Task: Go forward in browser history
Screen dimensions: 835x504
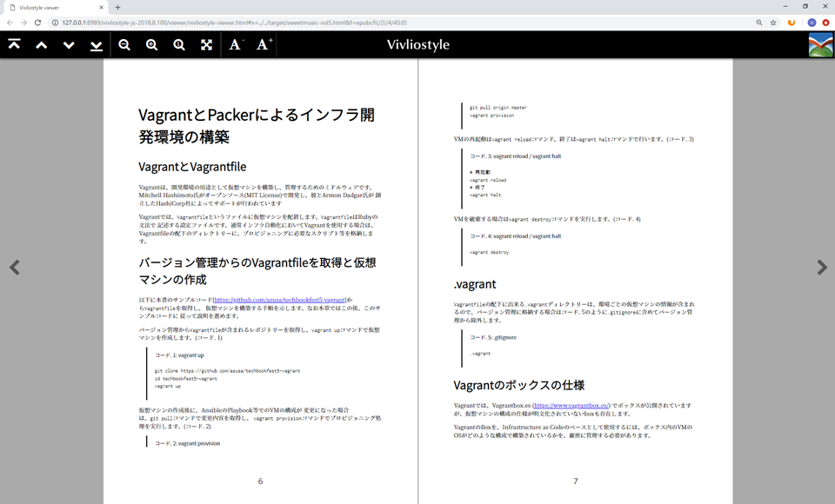Action: [x=23, y=23]
